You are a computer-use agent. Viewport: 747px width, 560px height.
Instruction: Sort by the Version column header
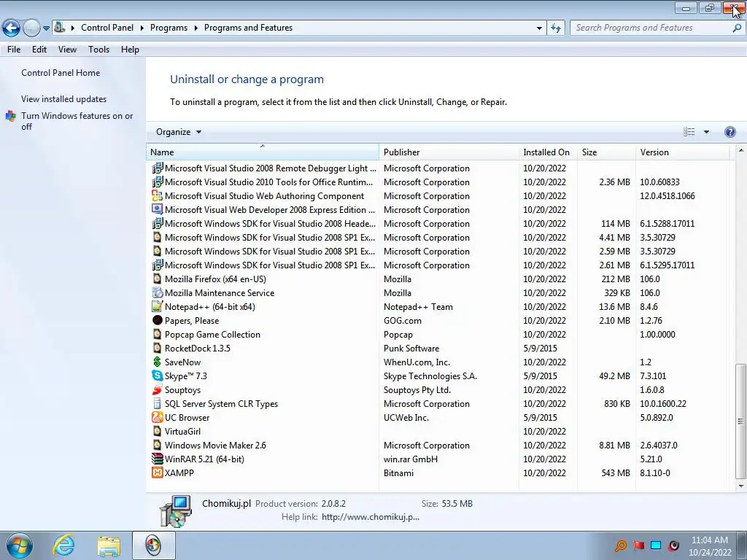pos(682,152)
